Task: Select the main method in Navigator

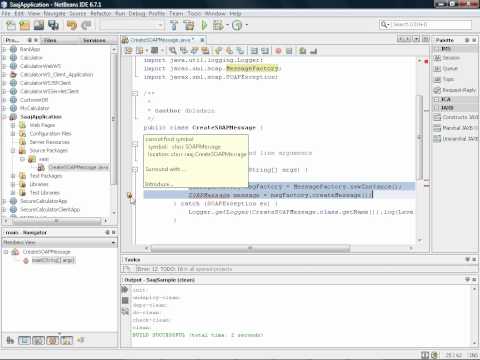Action: click(x=53, y=260)
